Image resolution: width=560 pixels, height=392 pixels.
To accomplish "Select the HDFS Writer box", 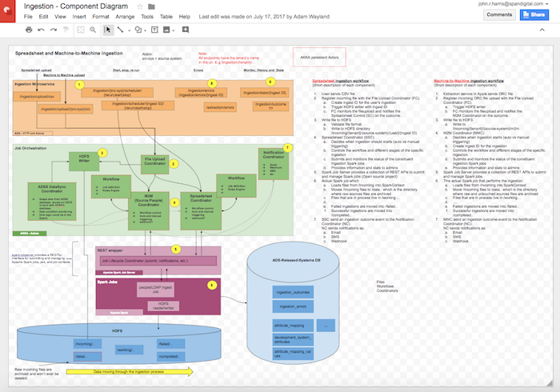I will (x=84, y=162).
